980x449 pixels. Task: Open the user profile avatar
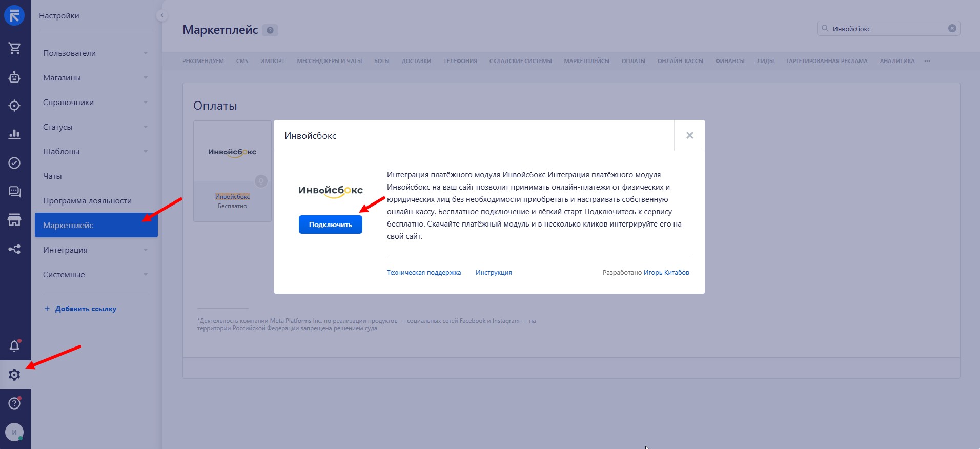pyautogui.click(x=14, y=432)
